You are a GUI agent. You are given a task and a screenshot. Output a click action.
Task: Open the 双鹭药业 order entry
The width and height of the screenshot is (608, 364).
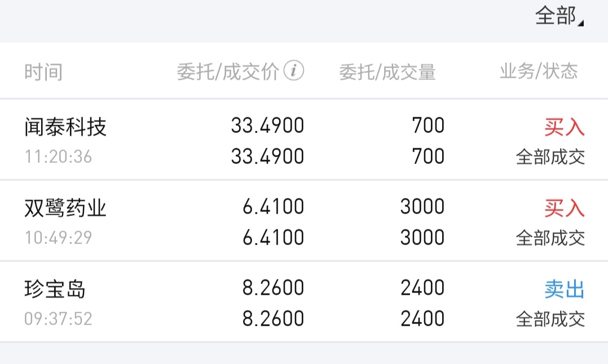[65, 208]
